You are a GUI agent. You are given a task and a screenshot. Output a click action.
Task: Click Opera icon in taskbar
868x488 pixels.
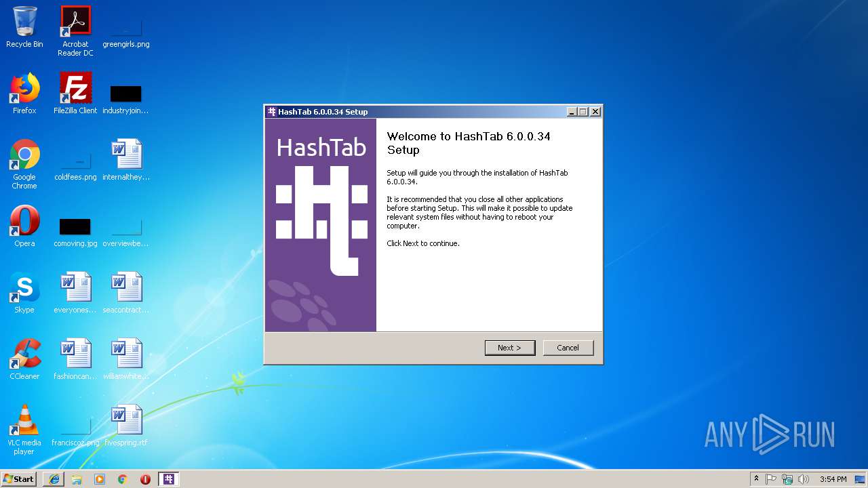pyautogui.click(x=145, y=479)
